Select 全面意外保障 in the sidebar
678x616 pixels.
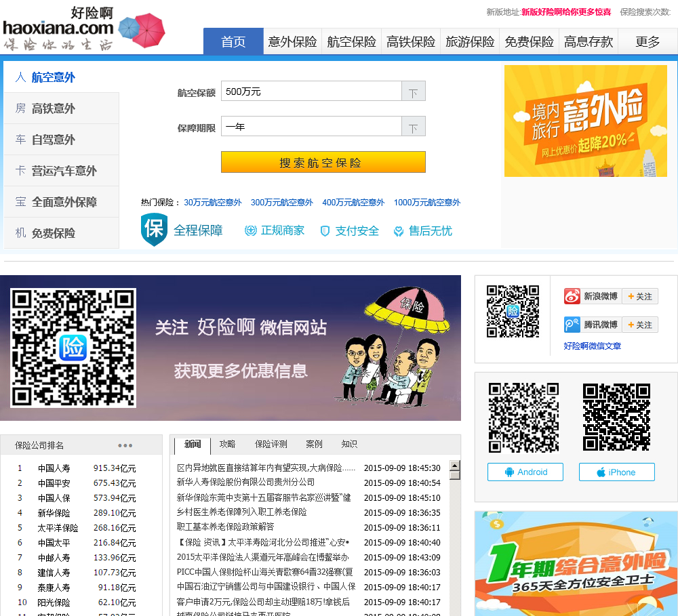coord(62,201)
